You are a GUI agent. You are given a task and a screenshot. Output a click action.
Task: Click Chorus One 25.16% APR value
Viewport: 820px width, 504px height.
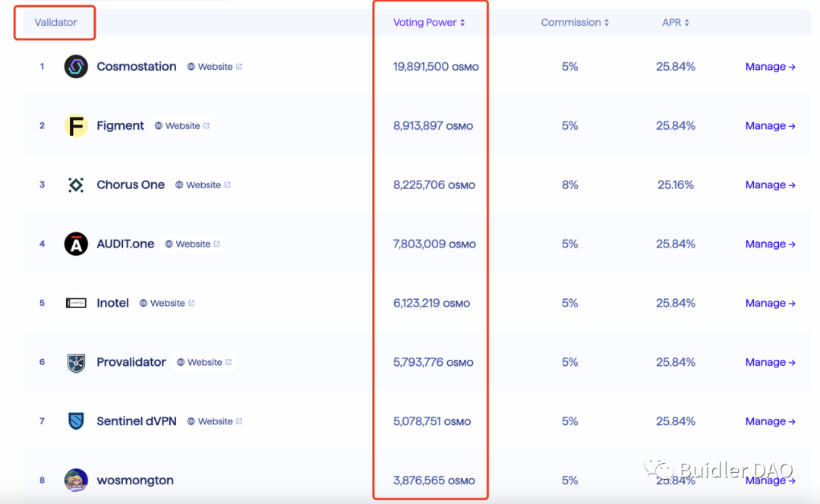click(676, 184)
